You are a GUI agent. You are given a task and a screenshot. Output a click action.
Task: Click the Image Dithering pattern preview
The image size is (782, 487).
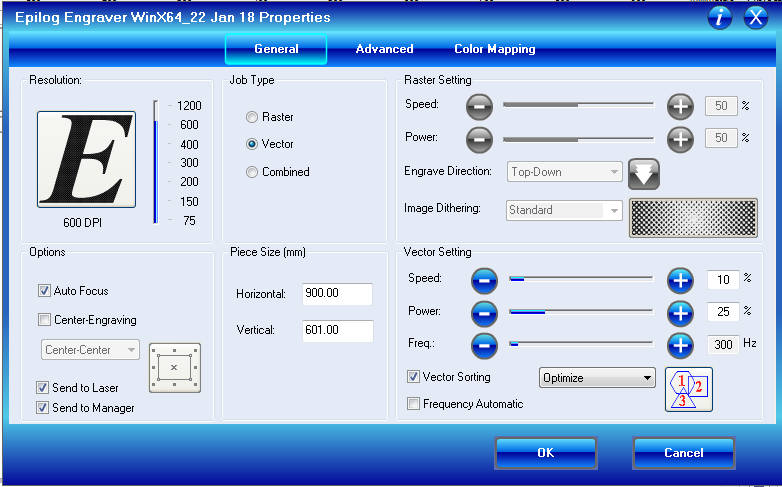(x=693, y=218)
